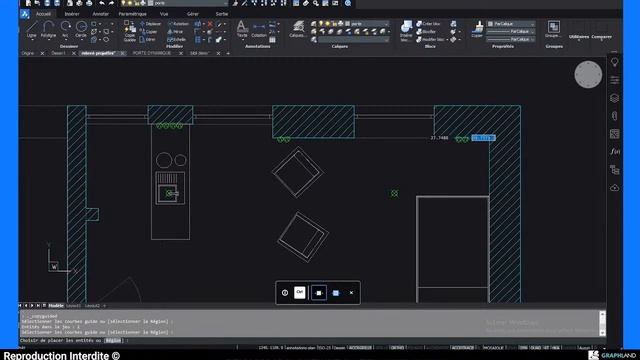Toggle ACCROBJ status bar setting
640x360 pixels.
click(360, 348)
